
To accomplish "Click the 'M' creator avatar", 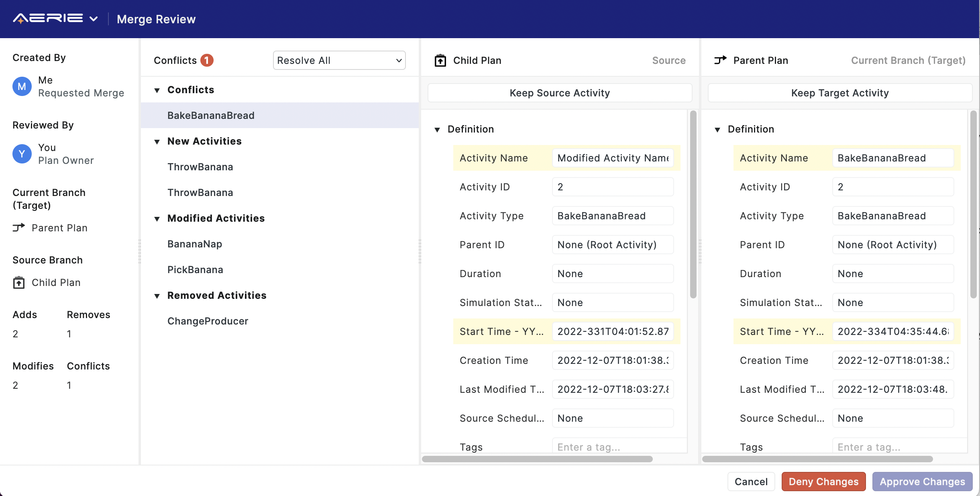I will coord(22,86).
